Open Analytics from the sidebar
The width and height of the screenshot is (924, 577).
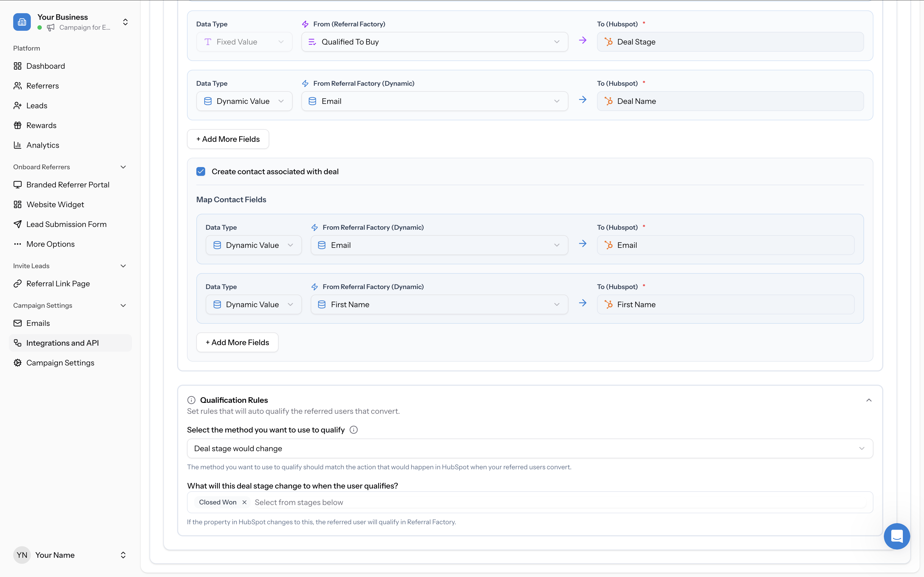(43, 145)
